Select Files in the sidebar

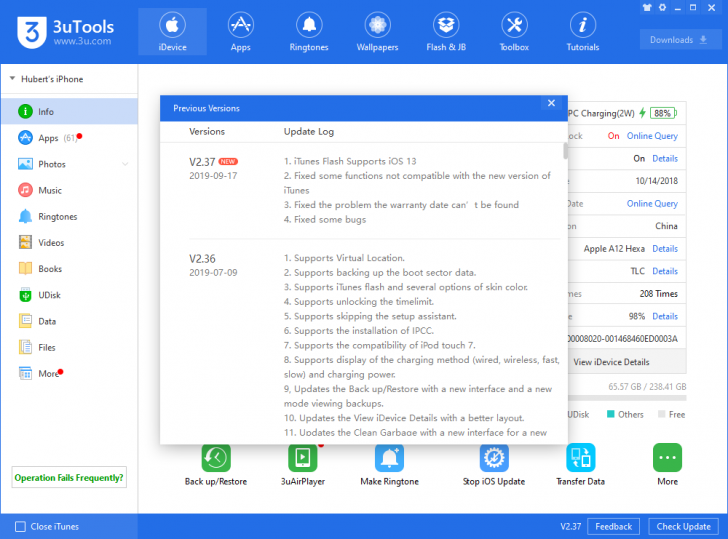tap(69, 347)
